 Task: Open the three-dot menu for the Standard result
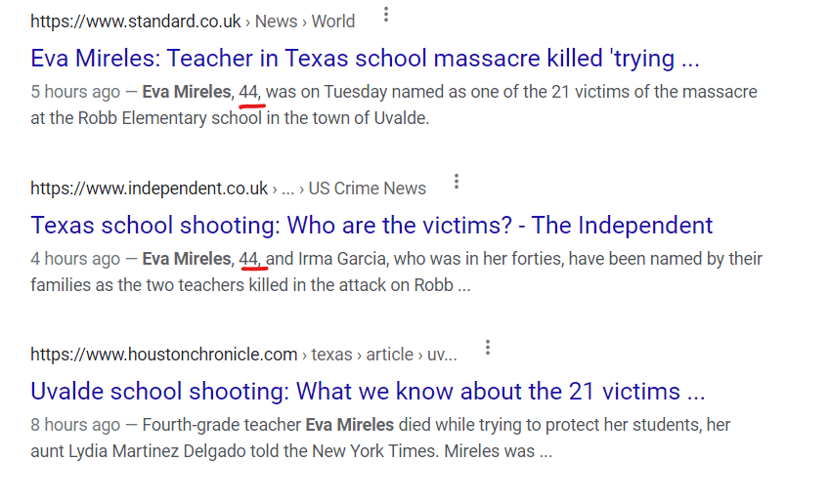386,16
